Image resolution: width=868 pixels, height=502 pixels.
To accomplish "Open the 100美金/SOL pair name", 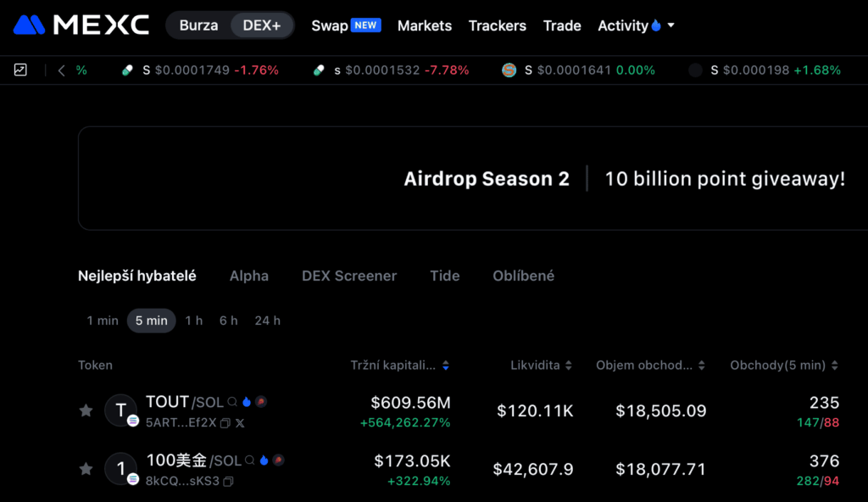I will (x=193, y=460).
